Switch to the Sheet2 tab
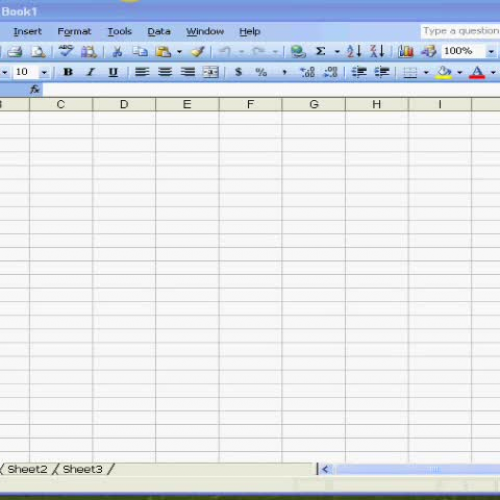 pyautogui.click(x=27, y=469)
